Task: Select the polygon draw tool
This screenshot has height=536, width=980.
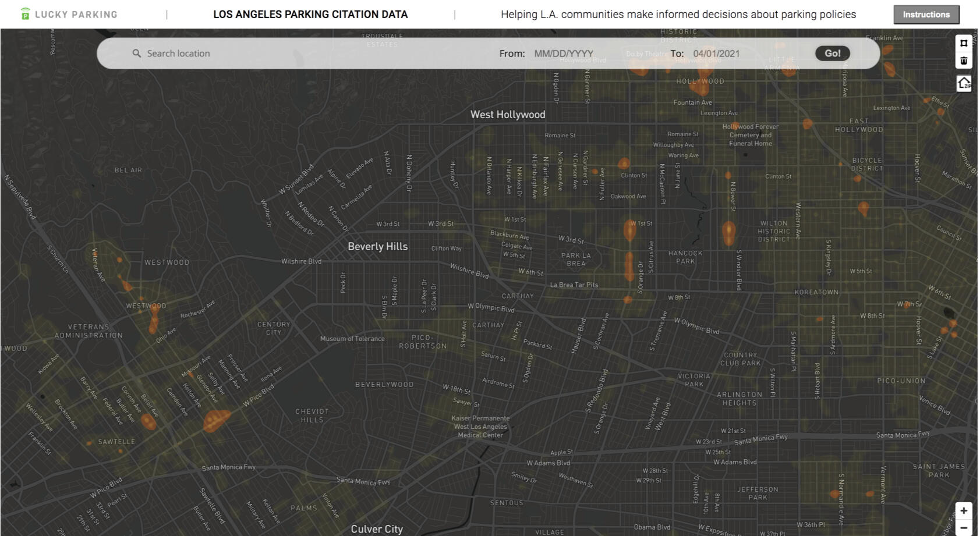Action: [x=964, y=43]
